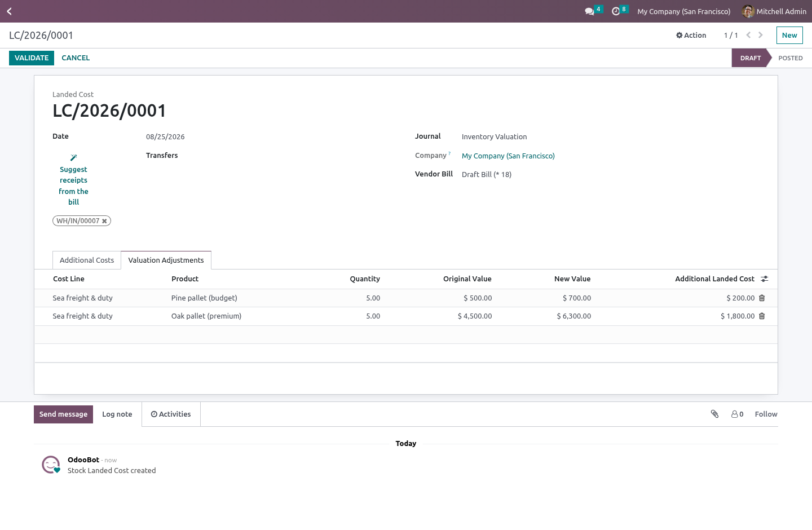
Task: Click Pine pallet (budget) product cell
Action: coord(204,298)
